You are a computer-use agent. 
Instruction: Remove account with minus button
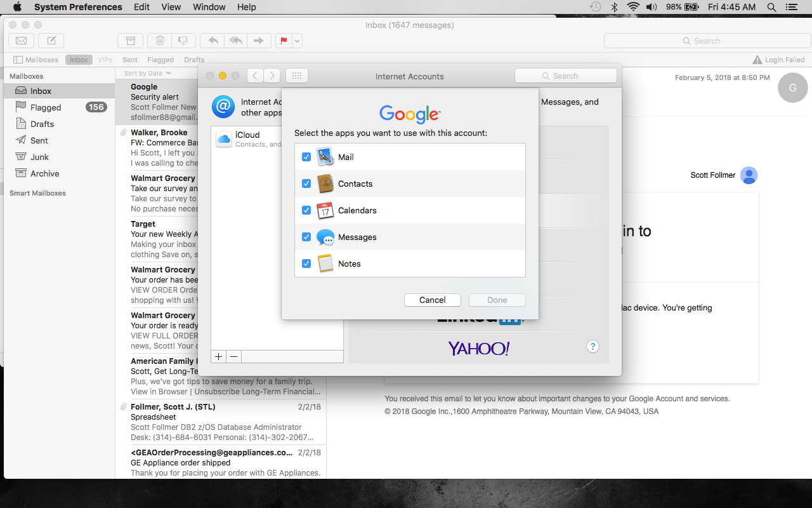pos(234,356)
